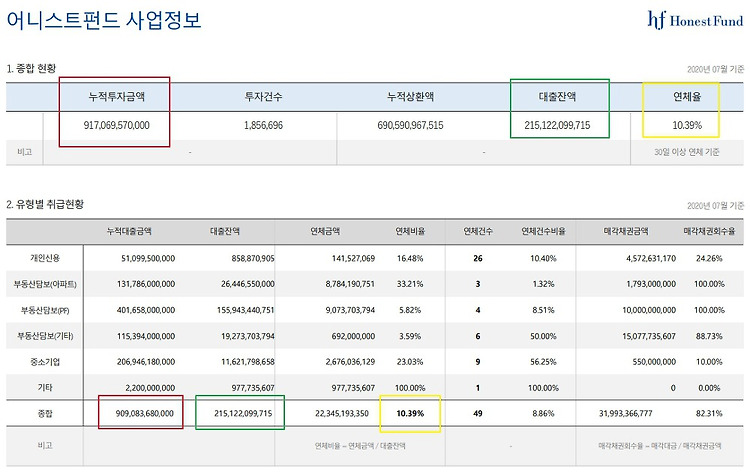750x472 pixels.
Task: Click the '30일 이상 연체 기준' note
Action: pyautogui.click(x=687, y=152)
